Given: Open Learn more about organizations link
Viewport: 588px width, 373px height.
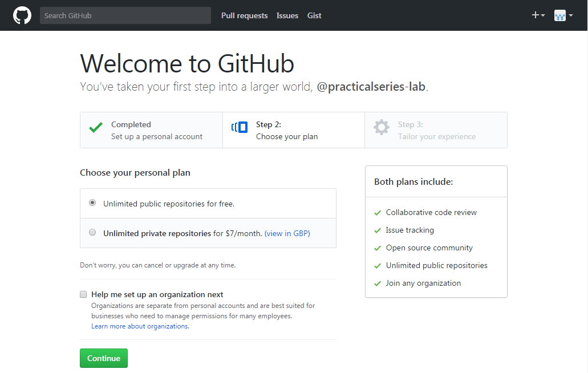Looking at the screenshot, I should point(140,326).
